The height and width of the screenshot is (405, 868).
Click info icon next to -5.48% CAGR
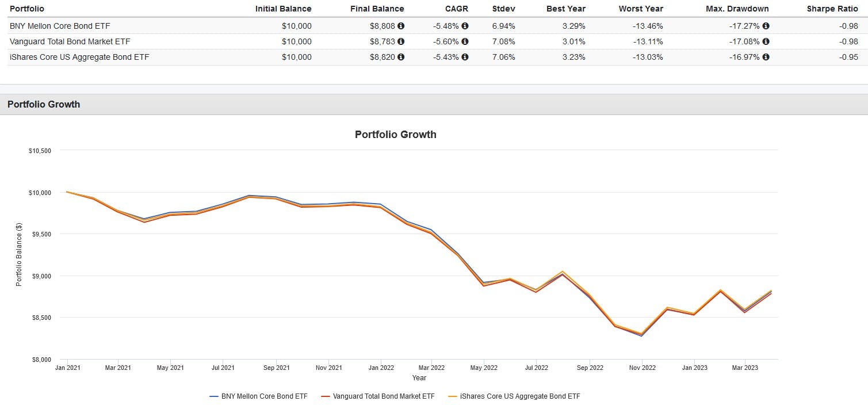465,26
